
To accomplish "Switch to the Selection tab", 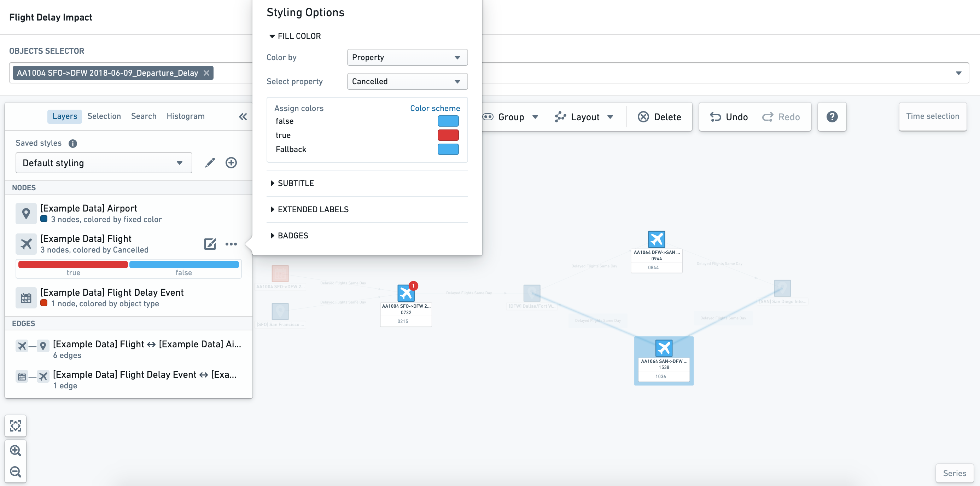I will [104, 116].
